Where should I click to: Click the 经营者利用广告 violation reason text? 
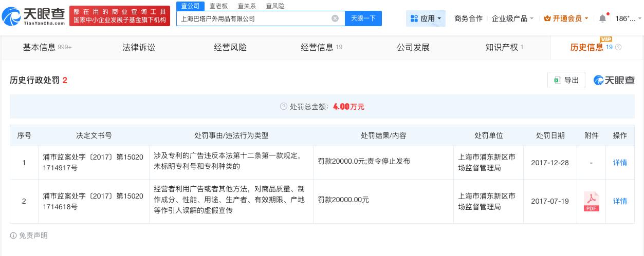point(229,200)
